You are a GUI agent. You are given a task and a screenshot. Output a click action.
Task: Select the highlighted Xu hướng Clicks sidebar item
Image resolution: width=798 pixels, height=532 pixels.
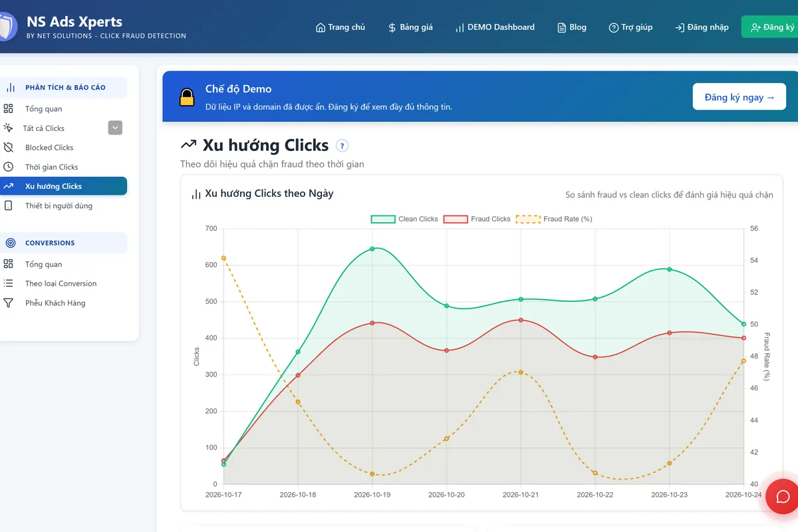pos(63,186)
